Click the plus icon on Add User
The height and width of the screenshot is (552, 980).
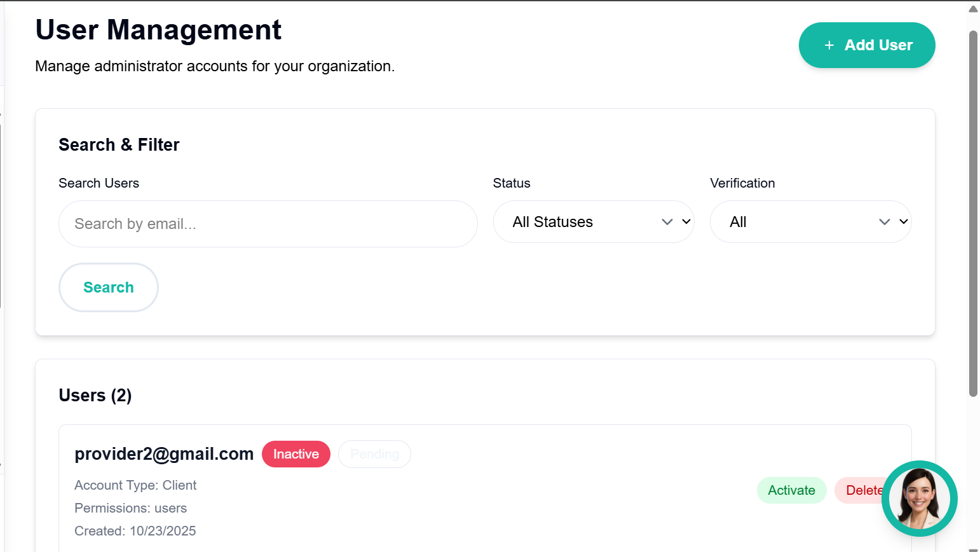click(x=829, y=45)
